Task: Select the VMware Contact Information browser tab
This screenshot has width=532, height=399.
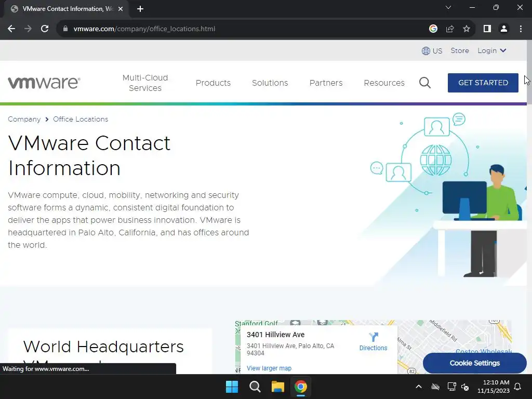Action: 66,9
